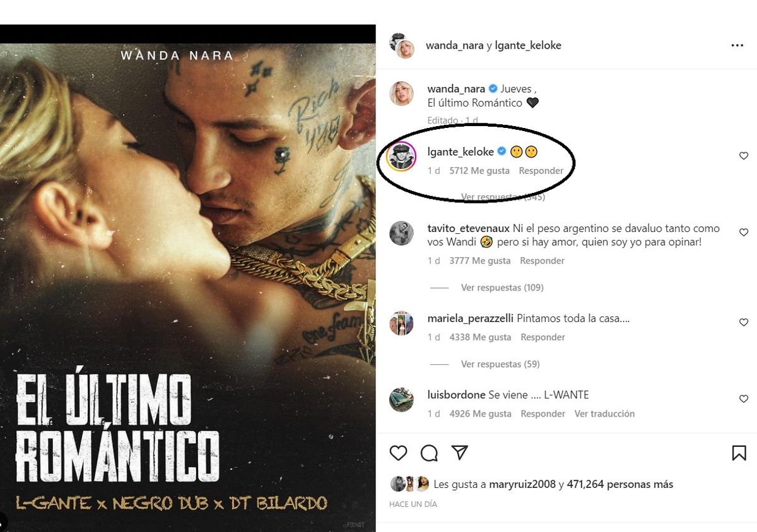Expand Ver respuestas (59) replies
Viewport: 757px width, 532px height.
point(500,364)
